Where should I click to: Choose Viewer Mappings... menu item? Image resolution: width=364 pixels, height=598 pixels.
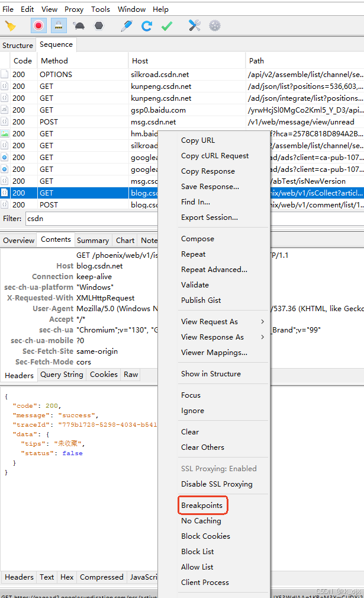(x=214, y=353)
